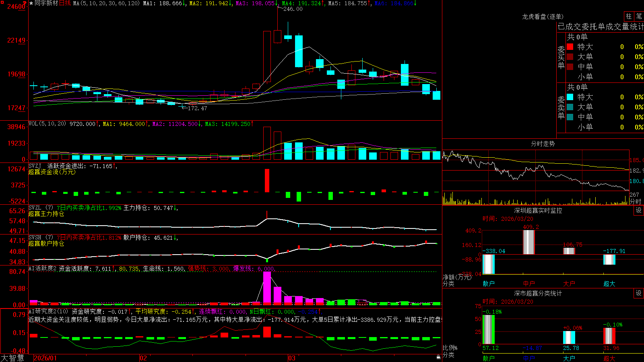Screen dimensions: 644x362
Task: Click 散户 category label in 深圳超赢实时监控
Action: pyautogui.click(x=489, y=284)
